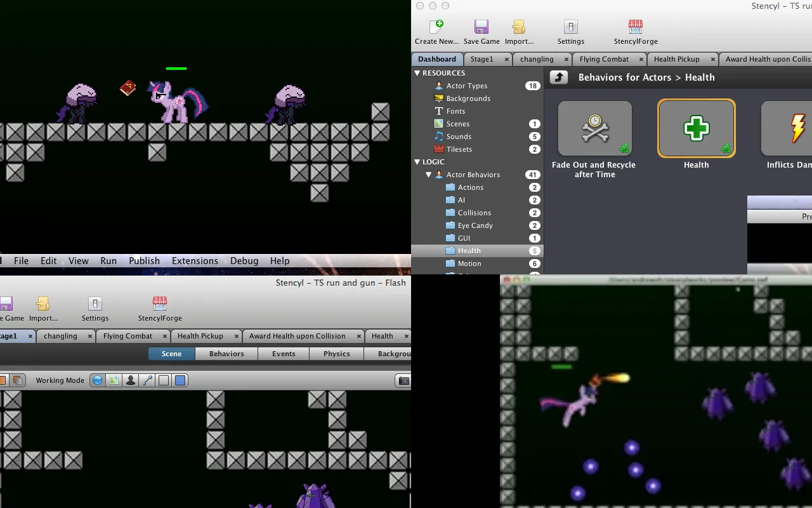This screenshot has height=508, width=812.
Task: Toggle the landscape picture Working Mode button
Action: (114, 380)
